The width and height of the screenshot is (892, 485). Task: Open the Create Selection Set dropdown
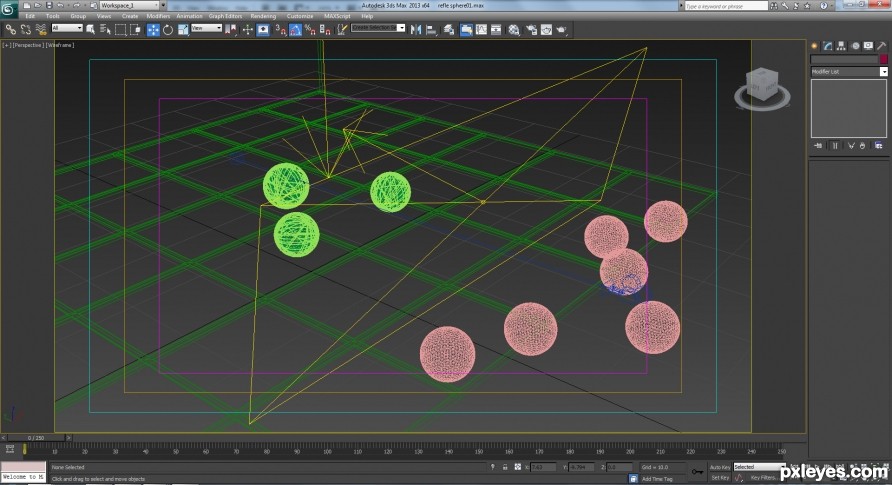click(378, 28)
